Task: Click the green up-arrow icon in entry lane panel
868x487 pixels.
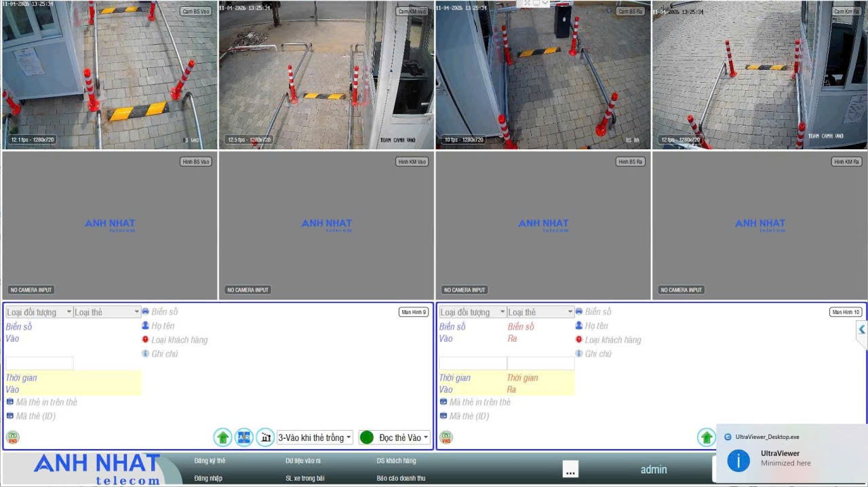Action: click(x=222, y=437)
